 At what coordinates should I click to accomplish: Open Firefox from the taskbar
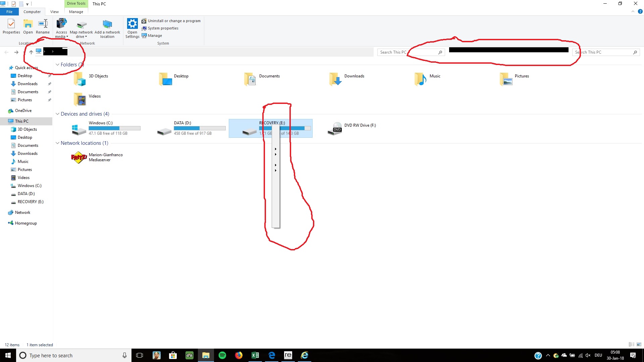239,355
